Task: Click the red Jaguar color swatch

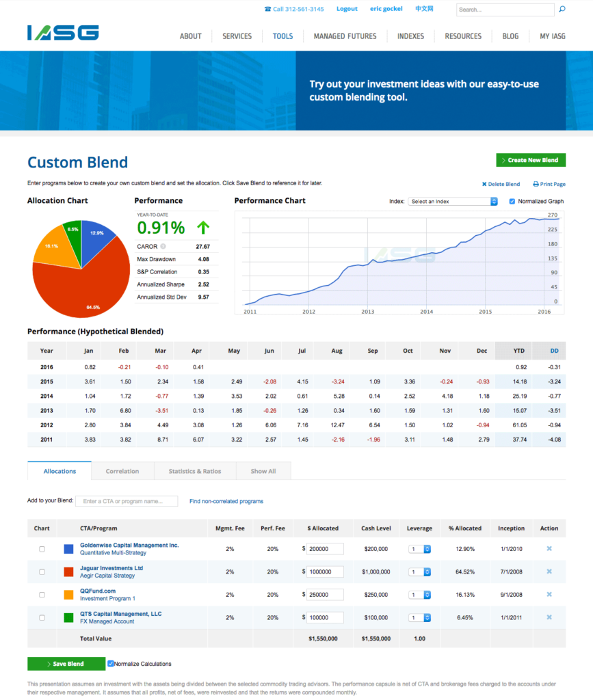Action: [68, 572]
